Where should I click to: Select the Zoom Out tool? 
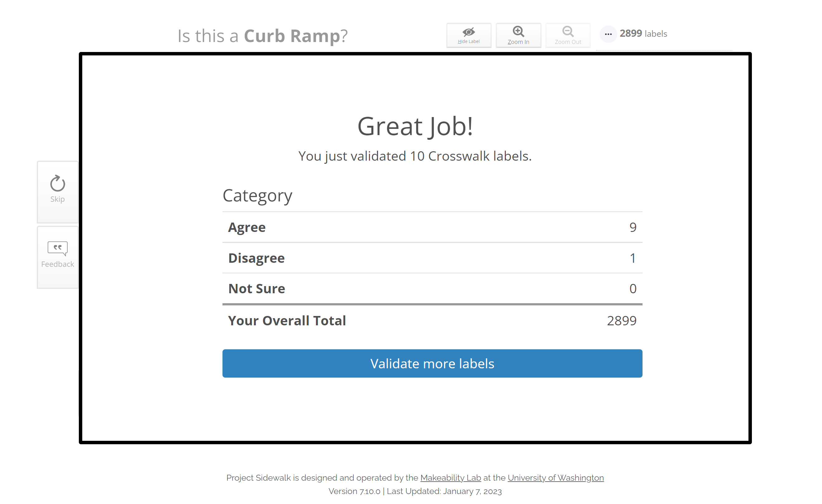(567, 35)
